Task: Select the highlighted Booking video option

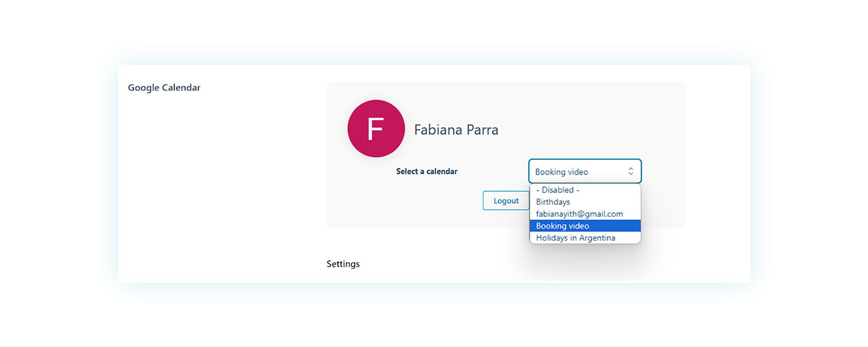Action: click(x=585, y=226)
